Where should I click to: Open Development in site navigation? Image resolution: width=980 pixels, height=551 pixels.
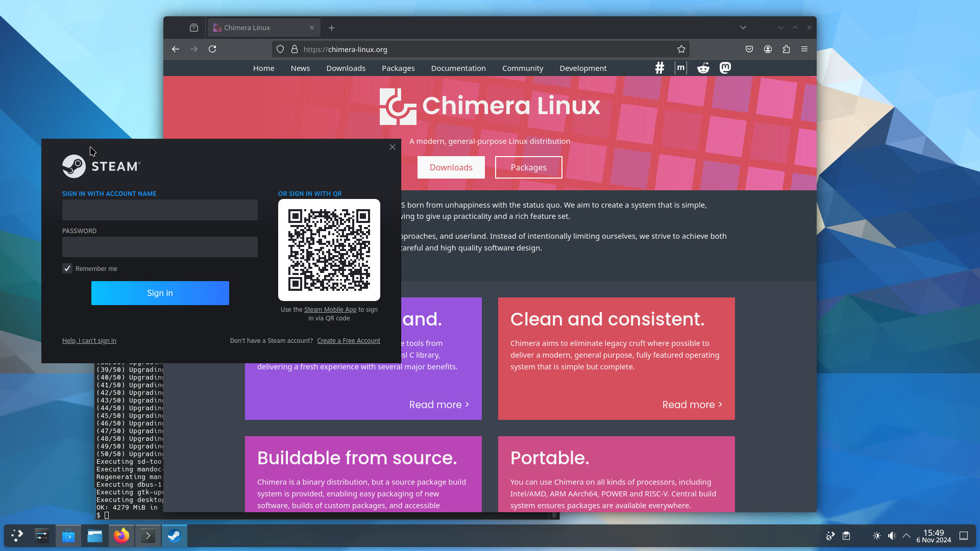pos(583,68)
